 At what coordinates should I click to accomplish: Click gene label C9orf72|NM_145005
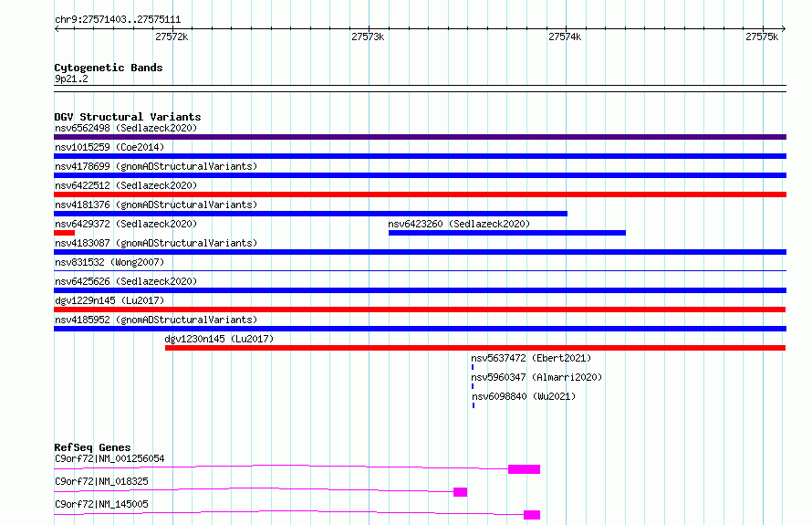tap(101, 504)
